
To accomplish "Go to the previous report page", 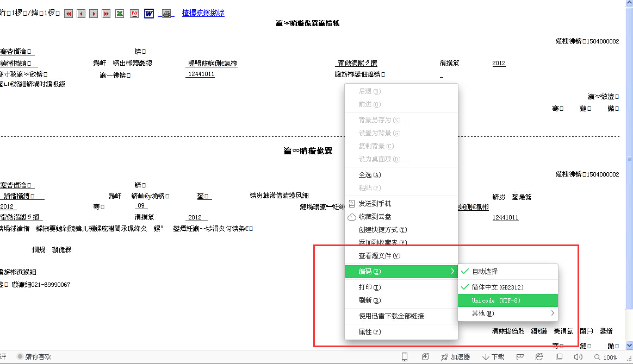I will click(x=81, y=14).
